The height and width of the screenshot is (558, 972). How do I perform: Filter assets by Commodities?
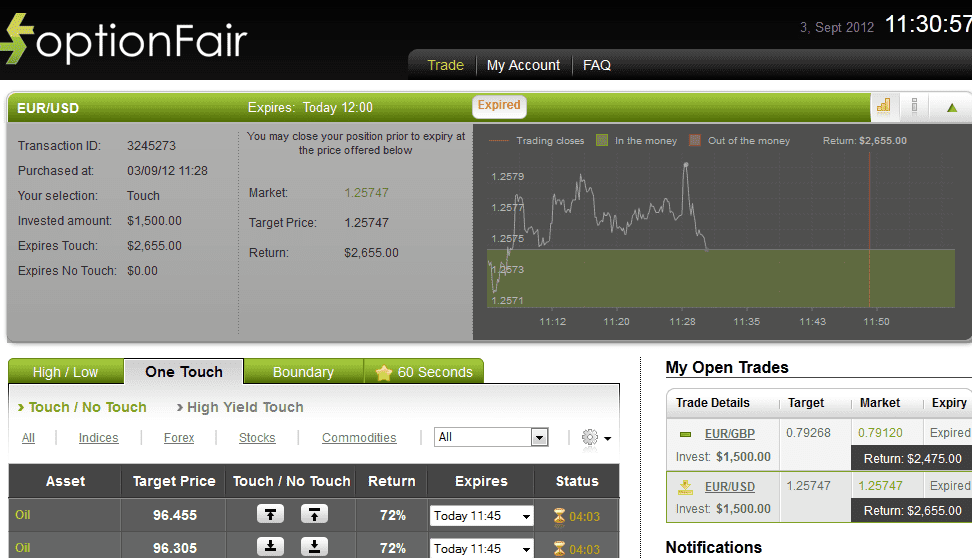point(359,438)
